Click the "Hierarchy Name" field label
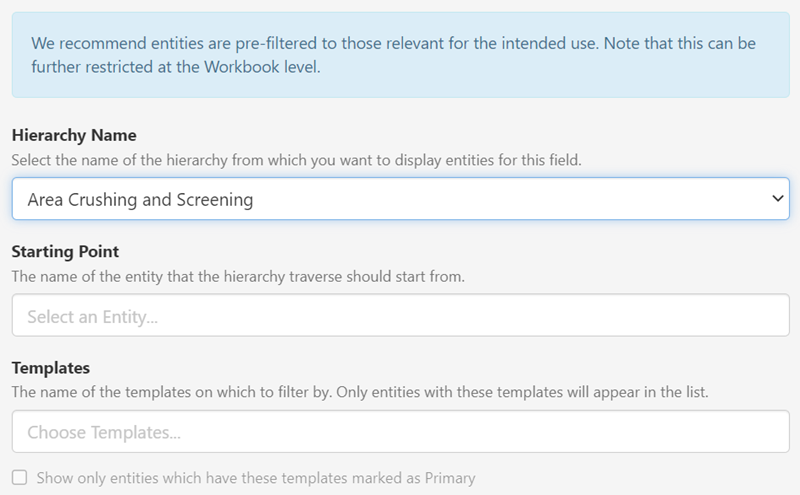This screenshot has height=495, width=800. [x=74, y=135]
